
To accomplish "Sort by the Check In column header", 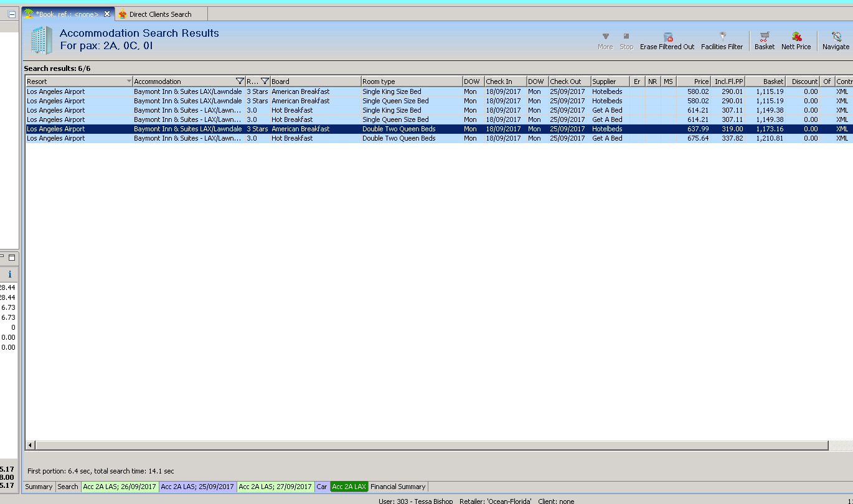I will [505, 82].
